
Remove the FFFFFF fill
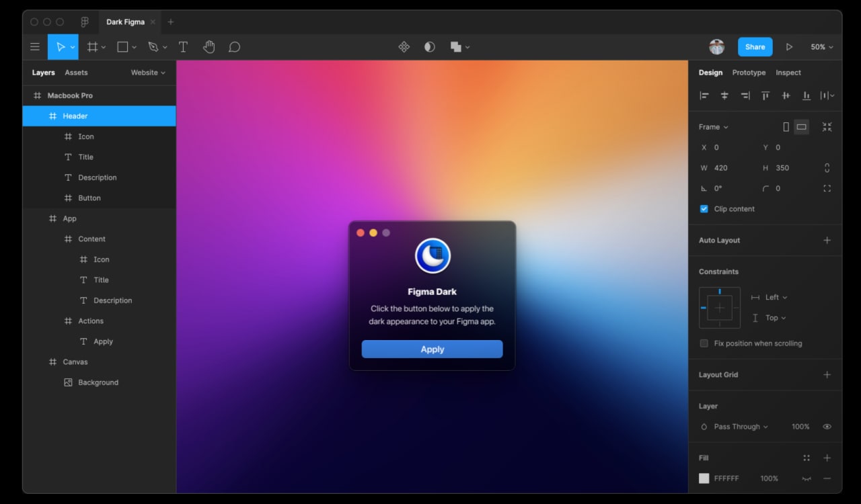827,478
